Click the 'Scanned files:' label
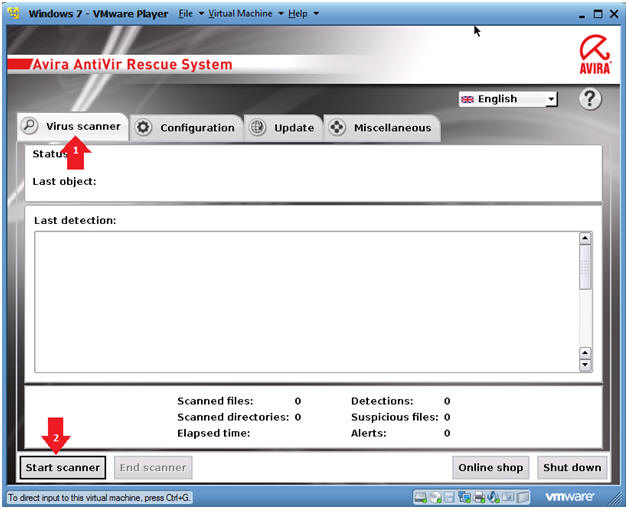628x509 pixels. (215, 401)
